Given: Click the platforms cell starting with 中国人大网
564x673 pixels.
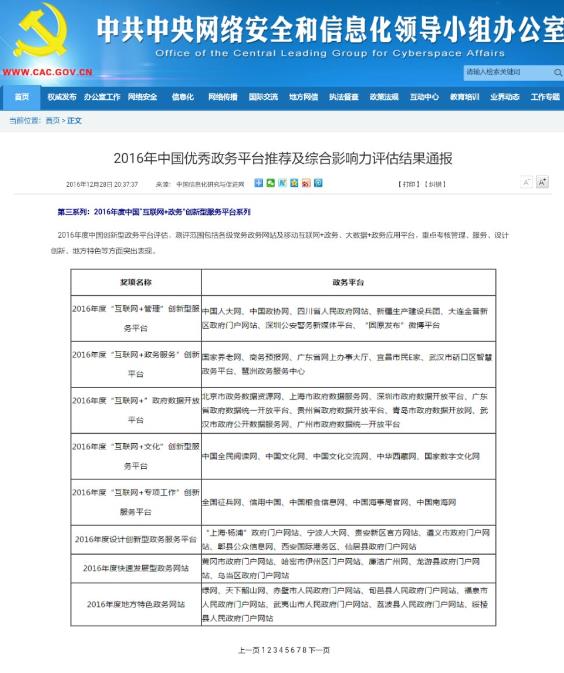Looking at the screenshot, I should click(348, 318).
